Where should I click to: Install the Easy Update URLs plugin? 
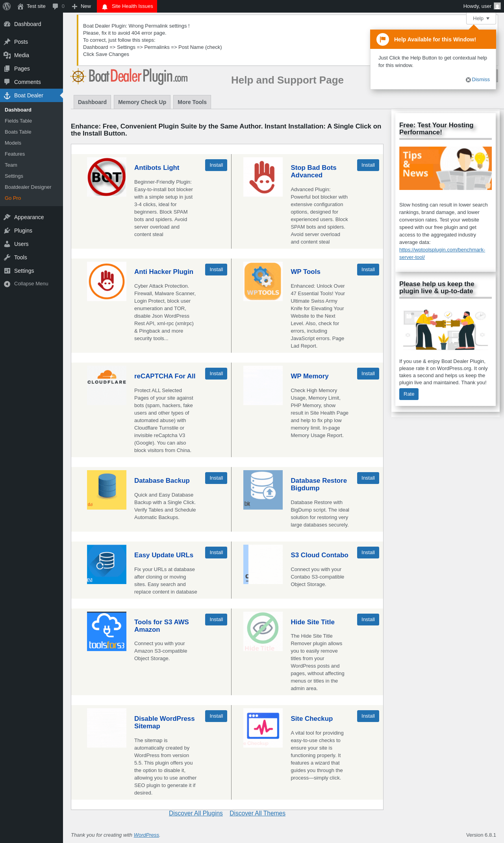click(216, 553)
